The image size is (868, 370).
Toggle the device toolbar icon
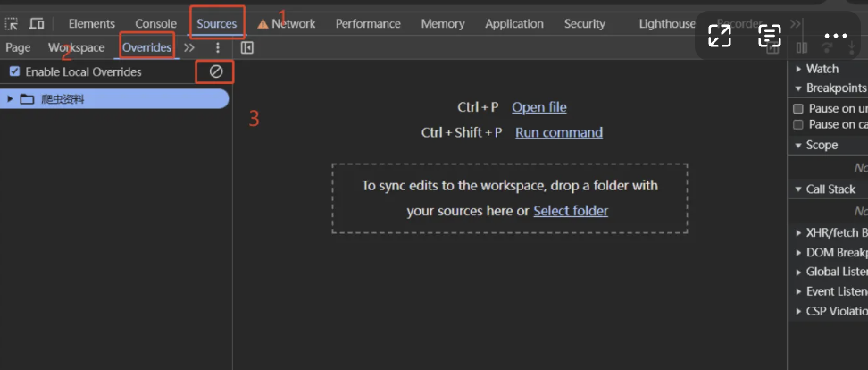click(37, 24)
